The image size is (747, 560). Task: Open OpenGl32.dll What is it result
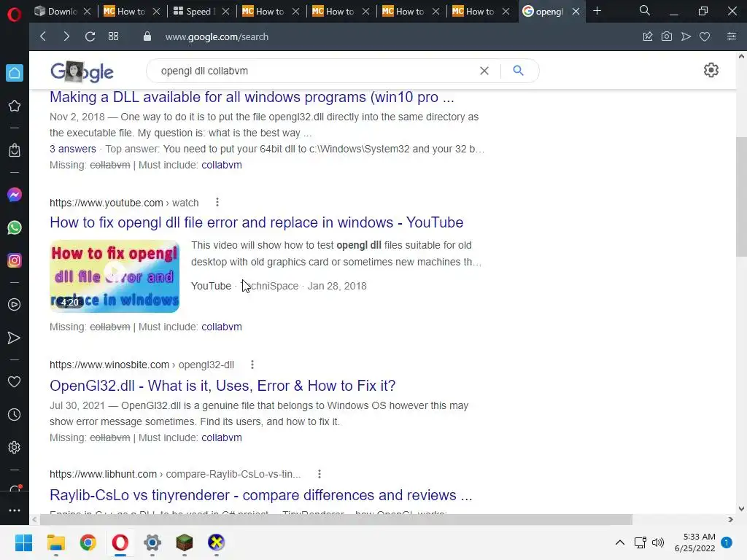click(x=222, y=386)
